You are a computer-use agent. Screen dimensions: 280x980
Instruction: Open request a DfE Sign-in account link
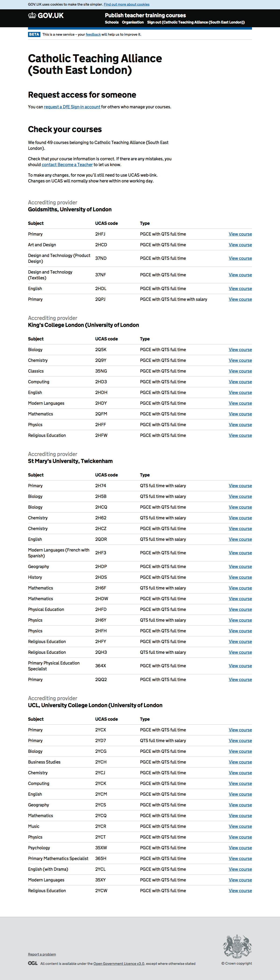[72, 107]
